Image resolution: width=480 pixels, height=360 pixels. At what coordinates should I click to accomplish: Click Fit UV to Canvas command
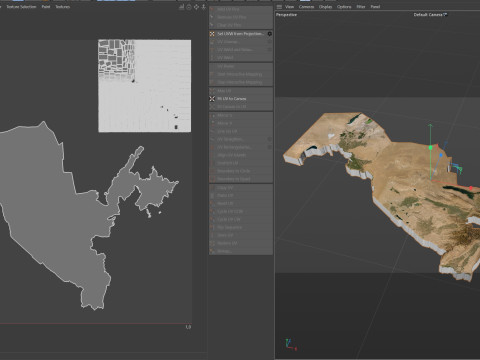(x=241, y=99)
